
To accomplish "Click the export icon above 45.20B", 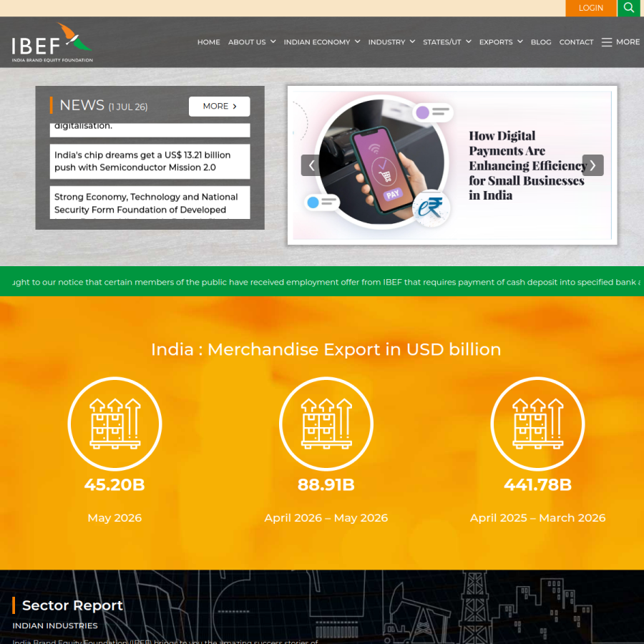I will coord(115,424).
